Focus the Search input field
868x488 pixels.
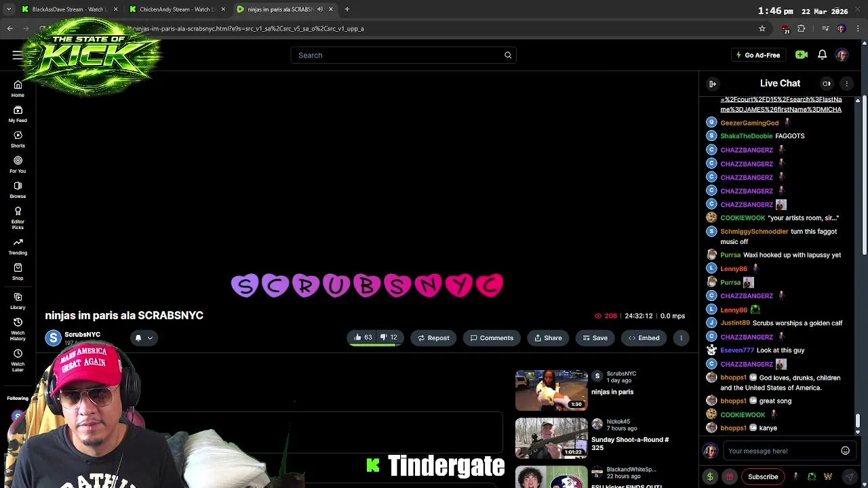click(403, 55)
